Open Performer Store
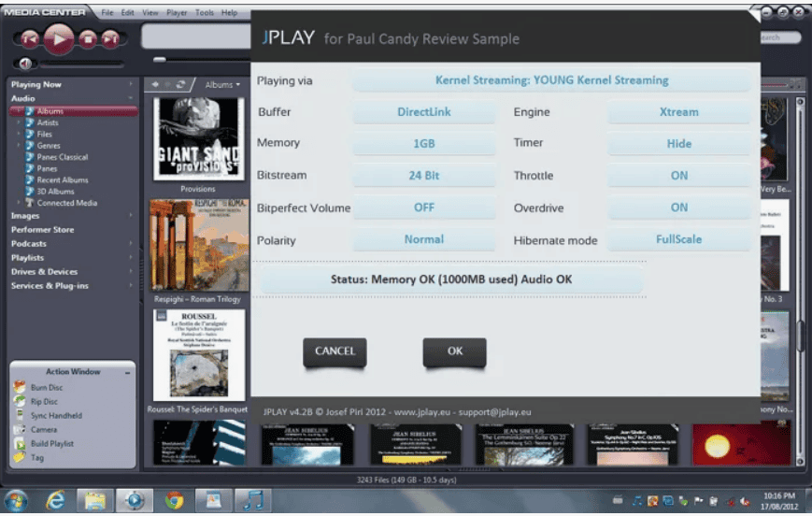This screenshot has width=812, height=516. [42, 230]
